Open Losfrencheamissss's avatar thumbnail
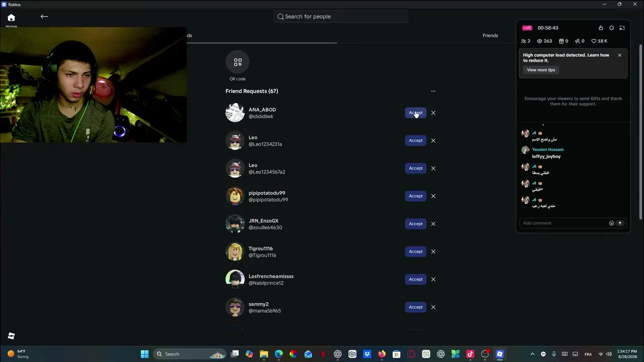 235,279
